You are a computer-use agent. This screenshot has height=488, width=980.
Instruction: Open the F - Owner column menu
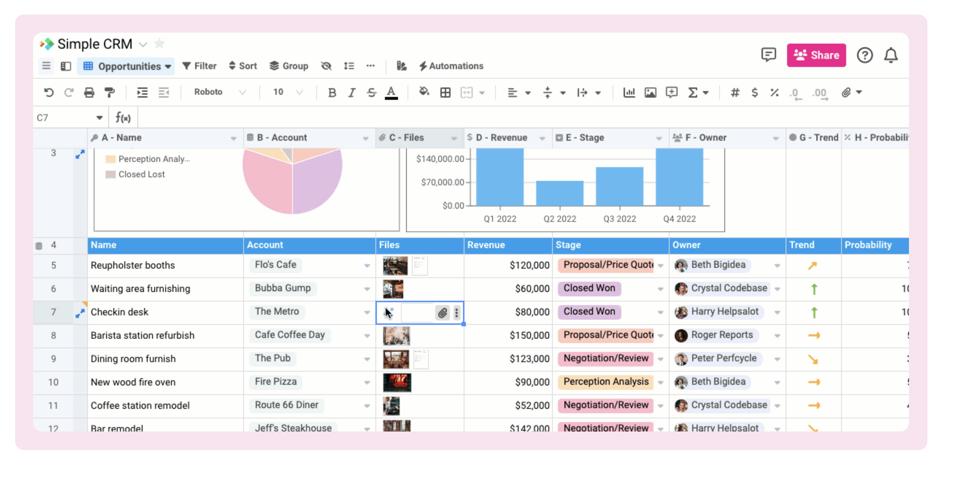tap(776, 139)
